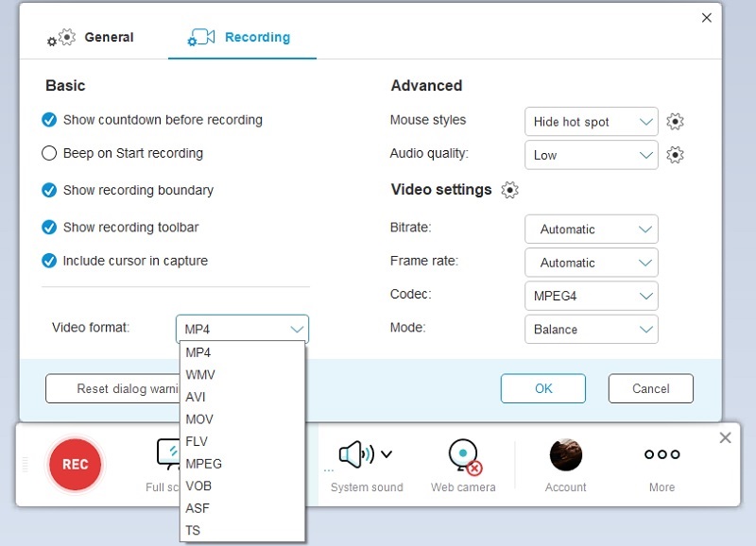Uncheck Show recording toolbar
756x546 pixels.
(x=49, y=227)
